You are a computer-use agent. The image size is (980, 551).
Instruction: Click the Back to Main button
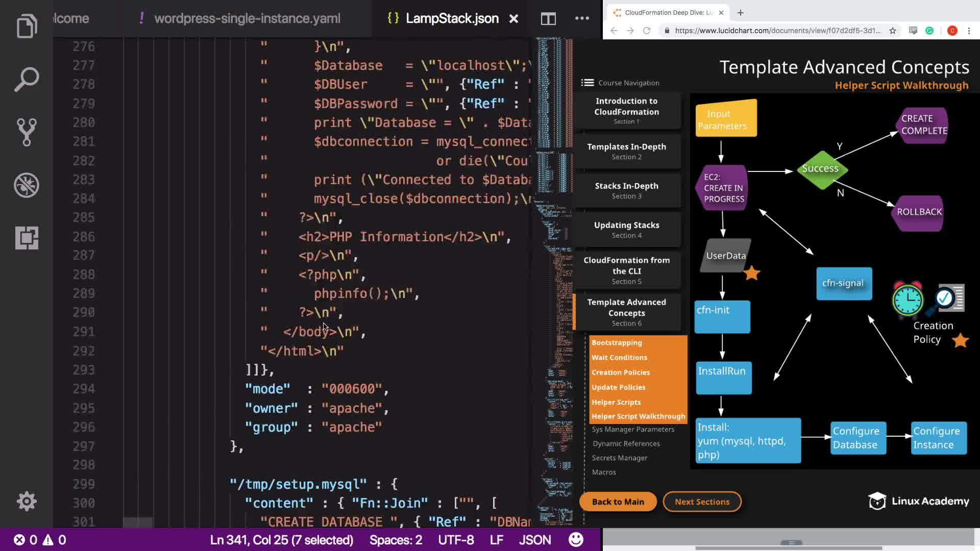tap(618, 502)
